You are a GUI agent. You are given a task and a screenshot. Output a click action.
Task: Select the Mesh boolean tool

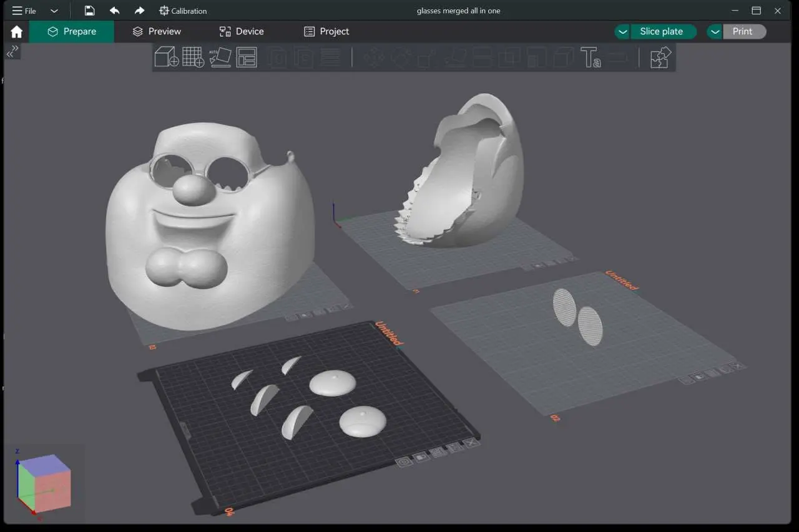[x=509, y=57]
